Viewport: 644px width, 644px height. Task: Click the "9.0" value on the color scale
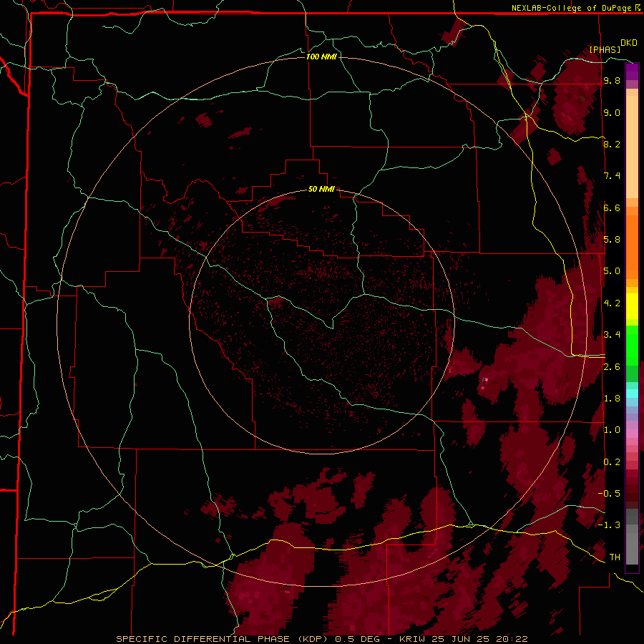coord(612,112)
